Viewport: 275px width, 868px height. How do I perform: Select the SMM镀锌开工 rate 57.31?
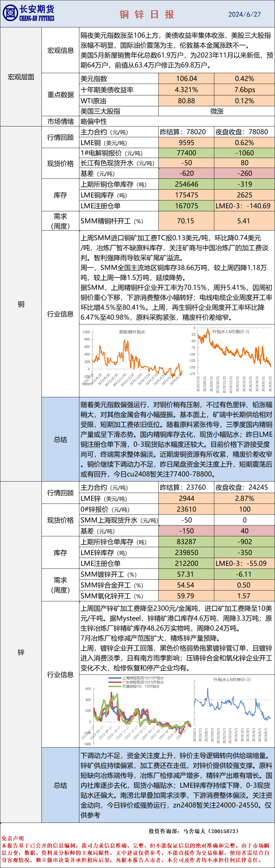coord(186,574)
